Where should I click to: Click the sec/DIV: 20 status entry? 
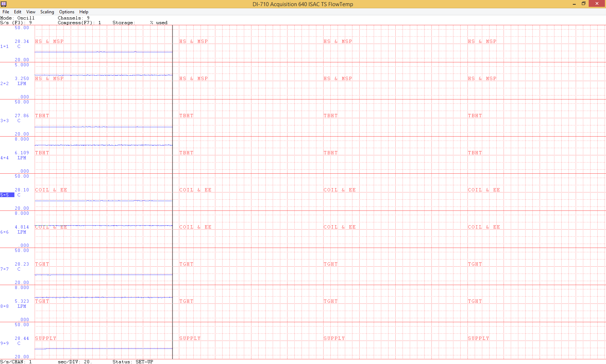[75, 362]
